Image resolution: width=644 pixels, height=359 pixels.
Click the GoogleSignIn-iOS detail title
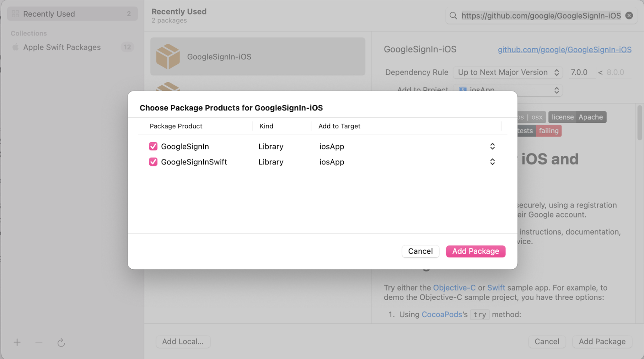coord(420,50)
